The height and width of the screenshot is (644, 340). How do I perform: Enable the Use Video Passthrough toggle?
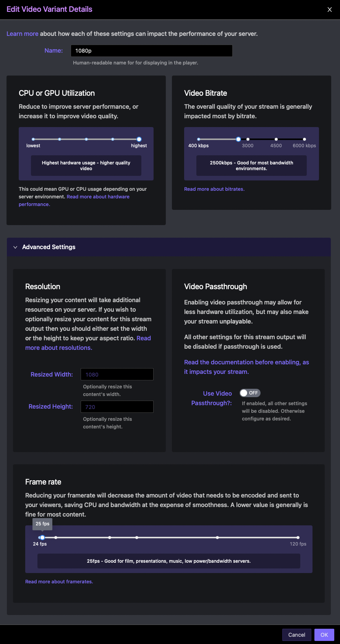point(250,393)
